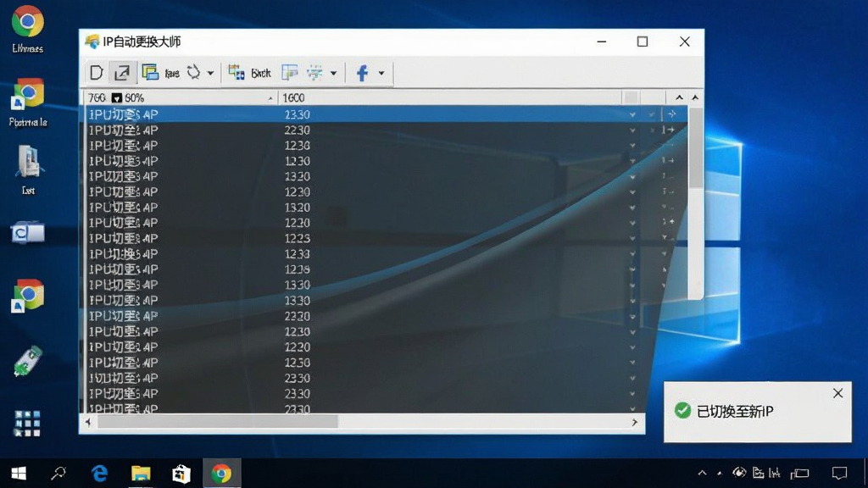The image size is (868, 488).
Task: Open the Action Center notification icon
Action: pyautogui.click(x=839, y=473)
